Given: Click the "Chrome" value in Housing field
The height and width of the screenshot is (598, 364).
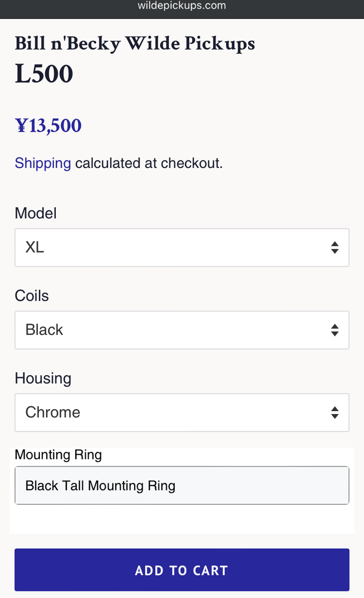Looking at the screenshot, I should [x=53, y=413].
